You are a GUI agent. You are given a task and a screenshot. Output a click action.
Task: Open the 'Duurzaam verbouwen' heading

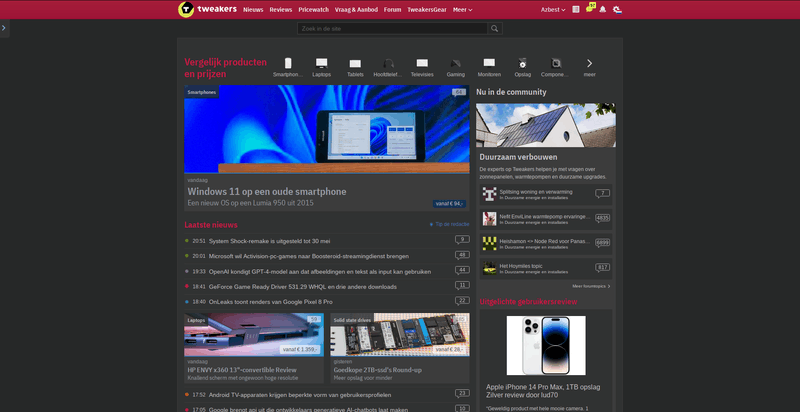(x=518, y=157)
